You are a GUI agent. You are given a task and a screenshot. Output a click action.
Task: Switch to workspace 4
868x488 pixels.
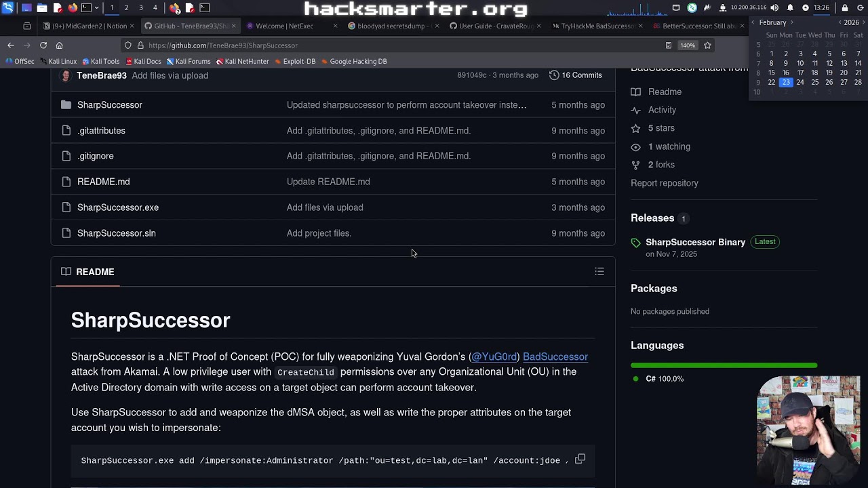click(x=155, y=7)
